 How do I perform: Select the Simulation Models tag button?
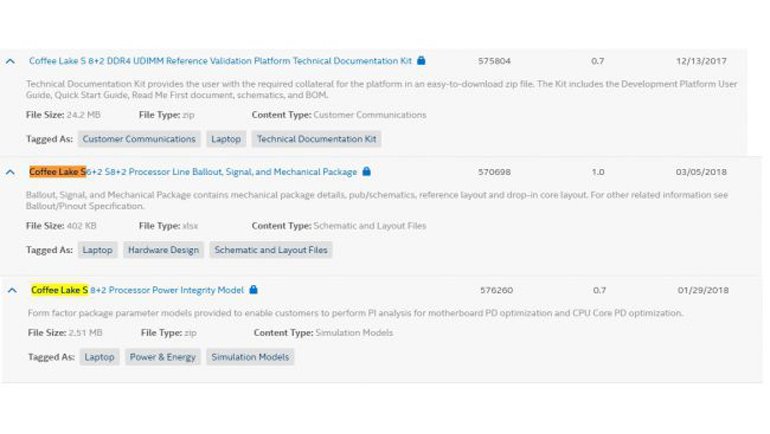(x=250, y=357)
